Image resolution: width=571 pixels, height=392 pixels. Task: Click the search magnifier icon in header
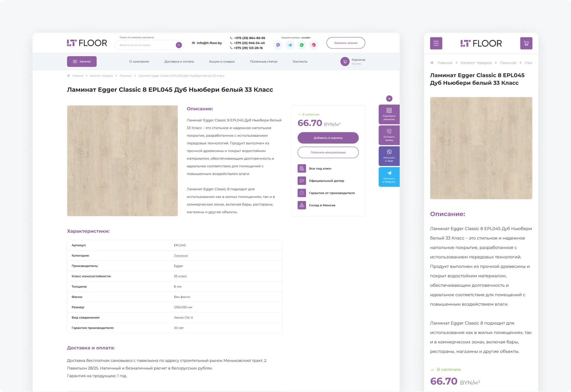(179, 45)
